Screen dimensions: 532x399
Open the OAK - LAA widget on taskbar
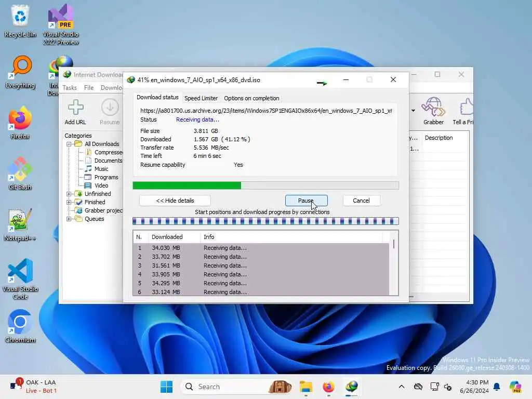[x=34, y=387]
